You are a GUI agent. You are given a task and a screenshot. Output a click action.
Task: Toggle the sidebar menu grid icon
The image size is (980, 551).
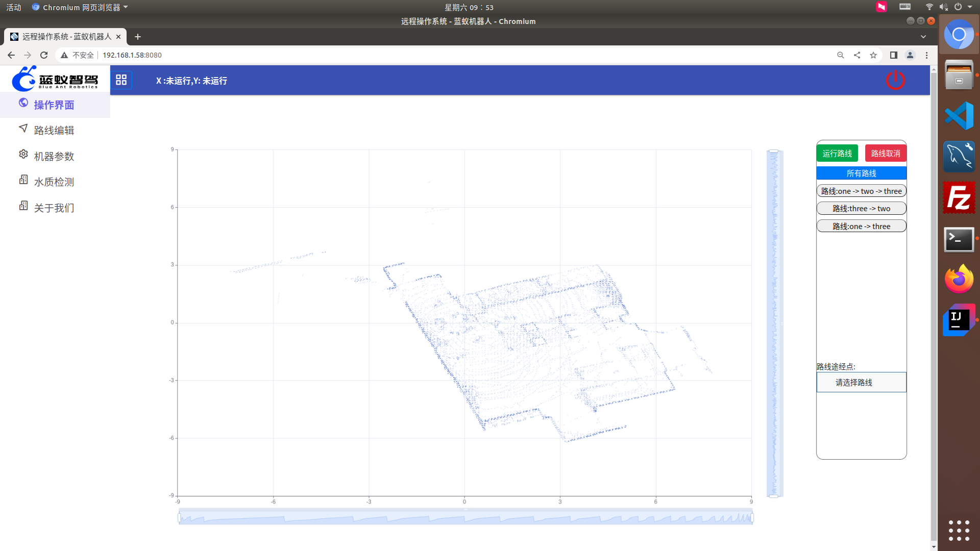121,80
